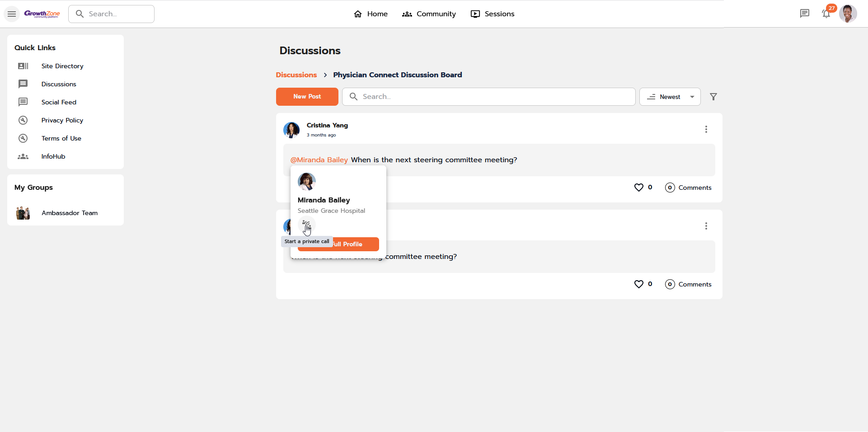Click the Discussions breadcrumb link
868x432 pixels.
[x=296, y=75]
